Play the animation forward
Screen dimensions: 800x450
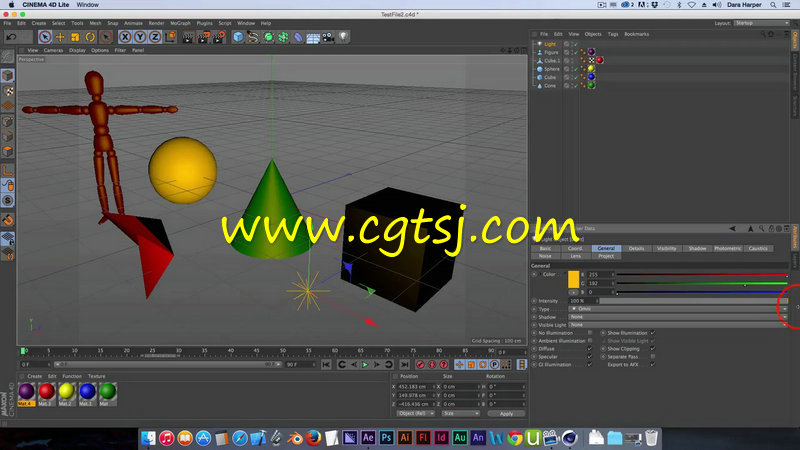coord(365,365)
